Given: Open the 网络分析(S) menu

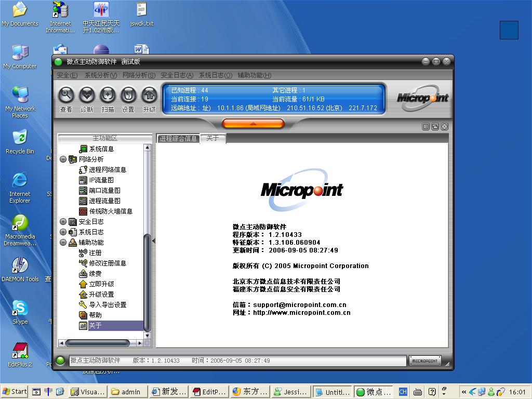Looking at the screenshot, I should click(x=139, y=75).
